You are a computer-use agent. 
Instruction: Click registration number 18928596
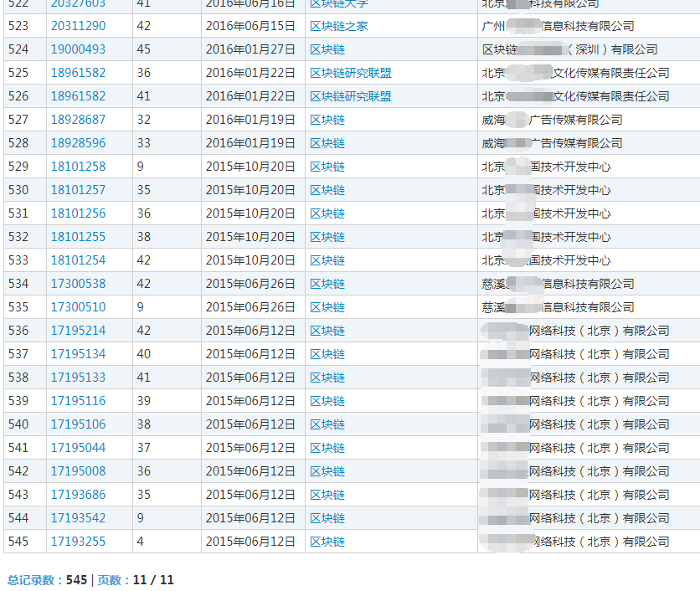click(72, 142)
